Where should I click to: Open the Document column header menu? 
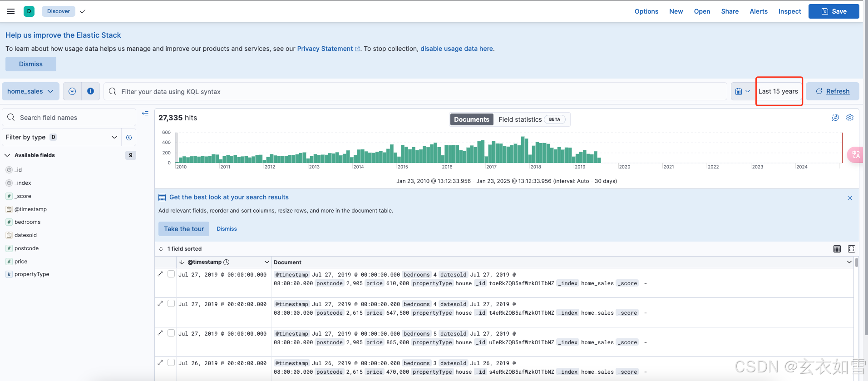coord(849,262)
